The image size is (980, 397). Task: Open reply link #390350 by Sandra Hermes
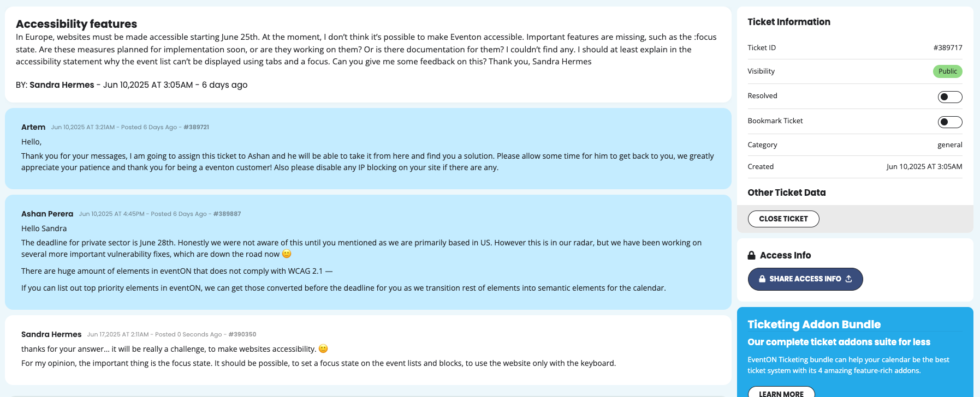click(242, 334)
